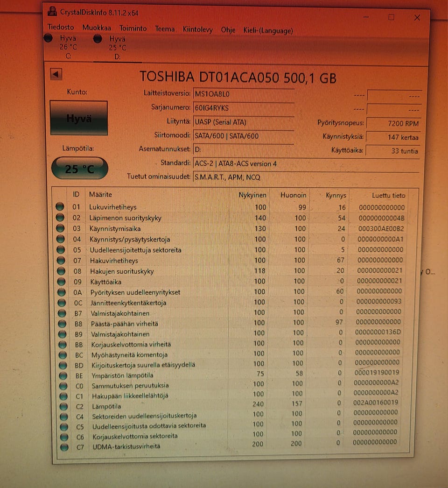
Task: Click status icon of 04 Käynnistys/pysäytyskertoja
Action: pos(60,239)
